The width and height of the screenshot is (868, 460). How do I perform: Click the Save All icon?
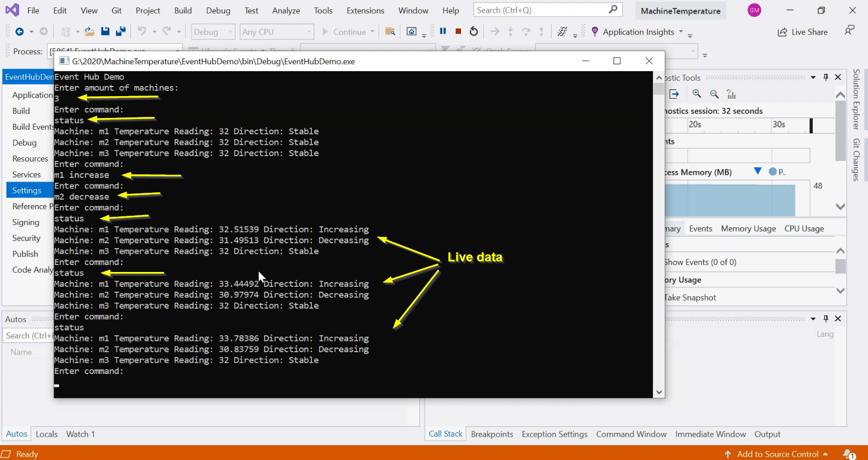coord(121,32)
